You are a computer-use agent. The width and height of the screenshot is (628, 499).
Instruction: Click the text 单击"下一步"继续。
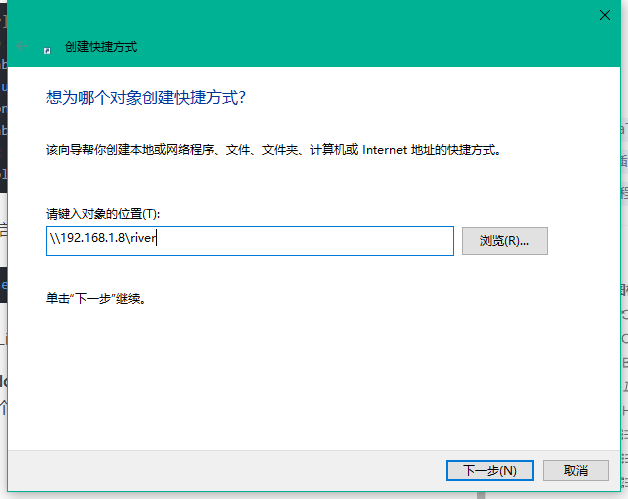96,298
